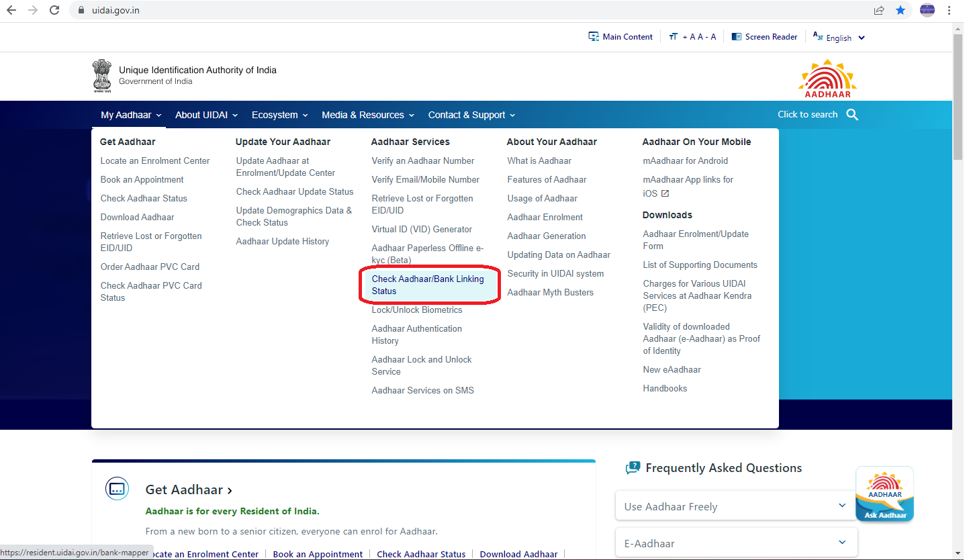Click the text size A A- A control
Image resolution: width=967 pixels, height=560 pixels.
tap(692, 37)
